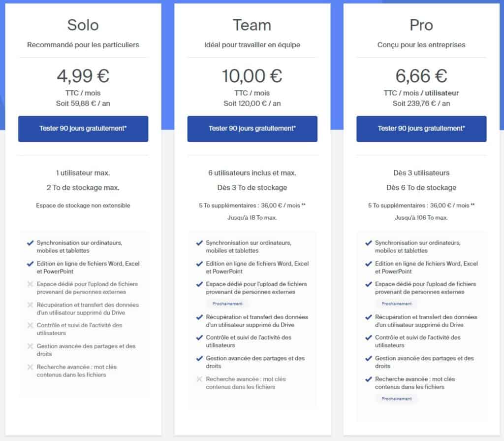Viewport: 504px width, 441px height.
Task: Click the Pro "Prochainement" badge under "Recherche avancée"
Action: pyautogui.click(x=397, y=399)
